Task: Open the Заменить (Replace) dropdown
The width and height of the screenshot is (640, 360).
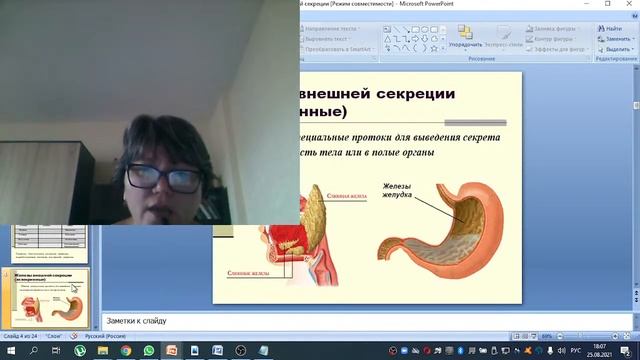Action: pyautogui.click(x=616, y=39)
